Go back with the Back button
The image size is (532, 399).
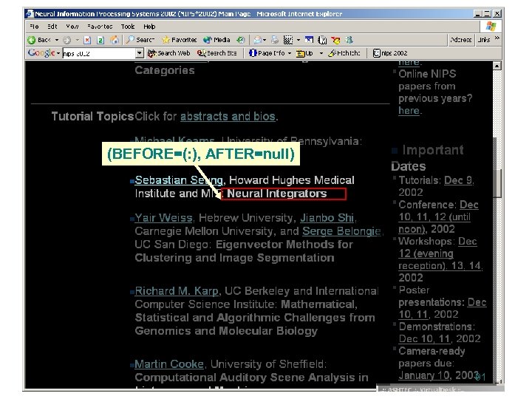(39, 40)
